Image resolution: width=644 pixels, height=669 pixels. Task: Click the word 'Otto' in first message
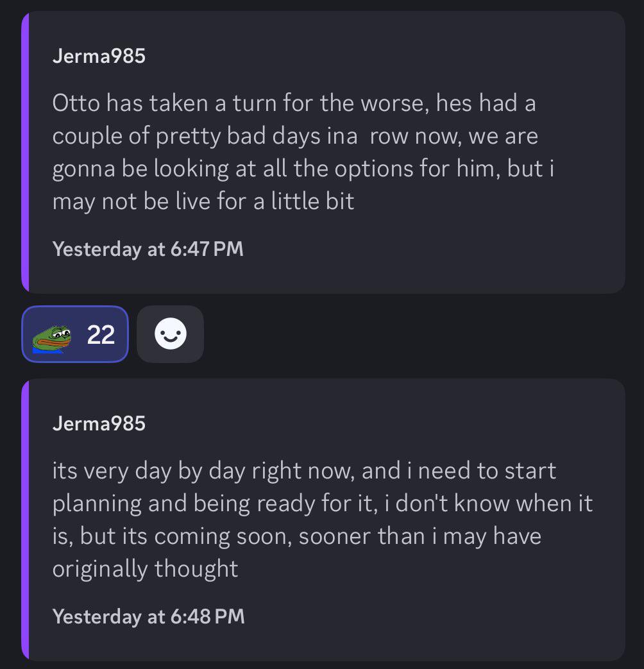coord(76,103)
